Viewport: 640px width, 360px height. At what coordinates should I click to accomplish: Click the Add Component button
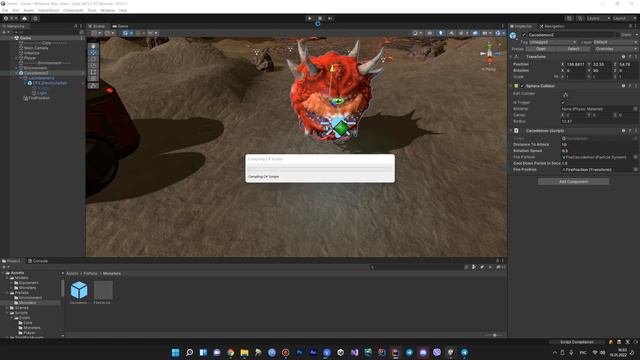[573, 182]
